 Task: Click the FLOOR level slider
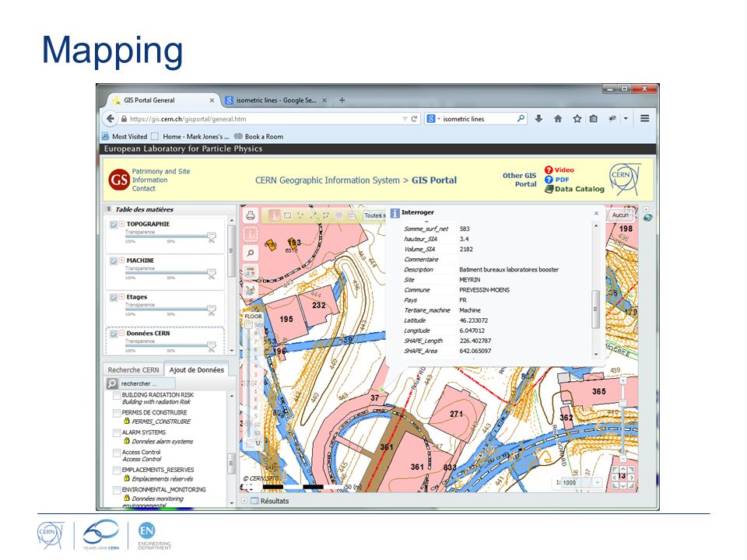(x=249, y=381)
